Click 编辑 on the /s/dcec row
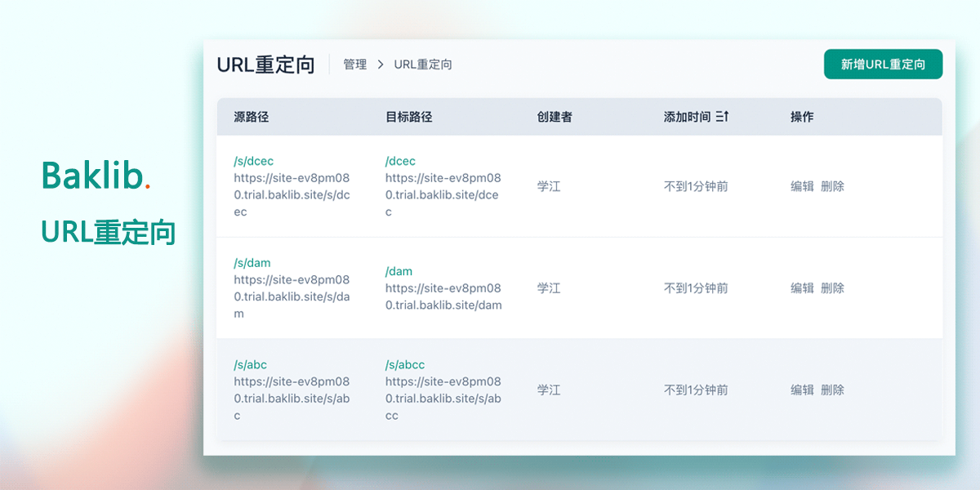 pyautogui.click(x=801, y=186)
